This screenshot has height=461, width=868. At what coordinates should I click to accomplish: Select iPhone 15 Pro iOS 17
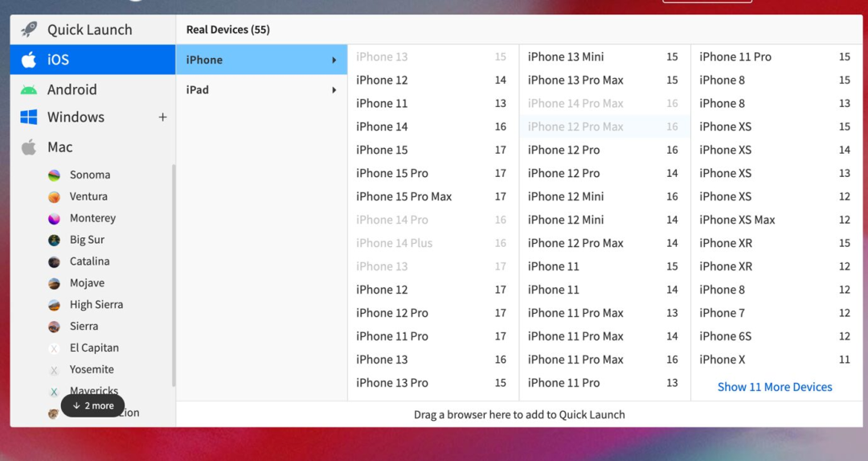point(432,173)
